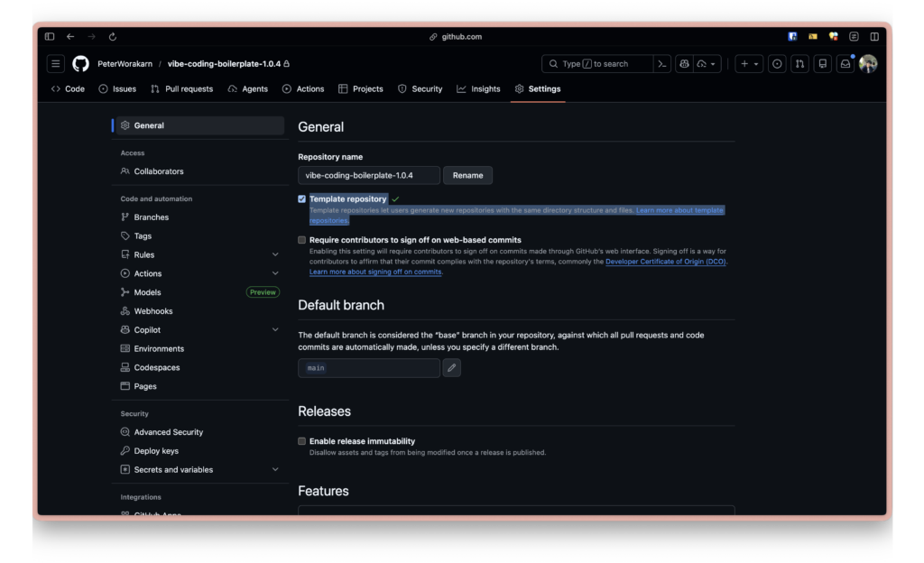
Task: Open the command palette terminal icon
Action: click(x=662, y=63)
